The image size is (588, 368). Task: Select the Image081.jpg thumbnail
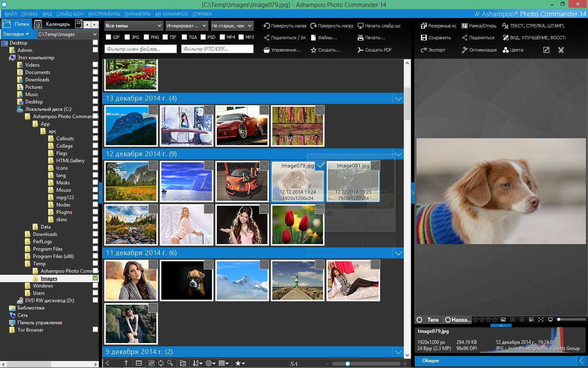[x=353, y=182]
